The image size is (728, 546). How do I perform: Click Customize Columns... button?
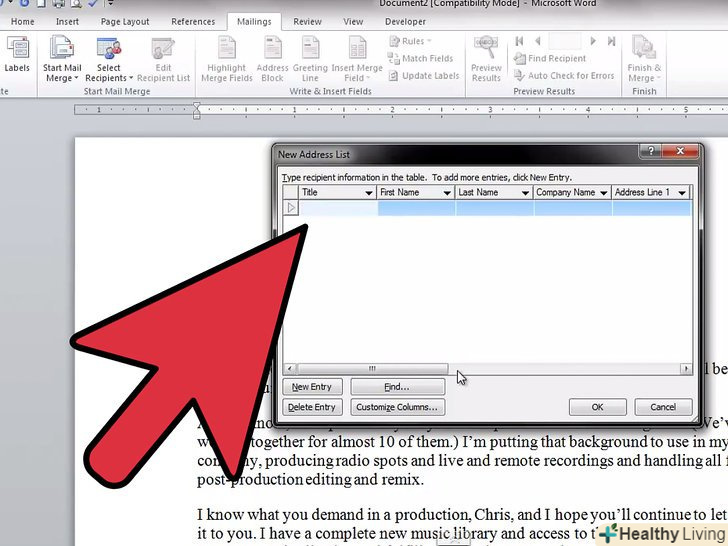[x=397, y=407]
